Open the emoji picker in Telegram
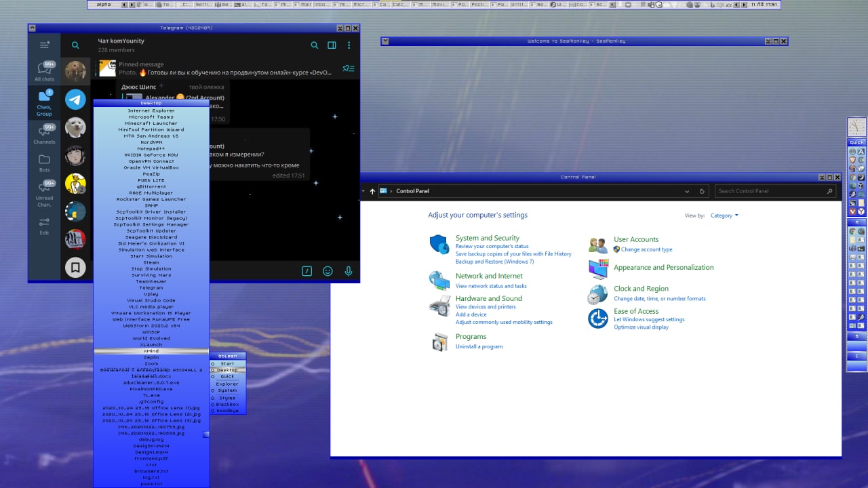Viewport: 868px width, 488px height. click(328, 271)
